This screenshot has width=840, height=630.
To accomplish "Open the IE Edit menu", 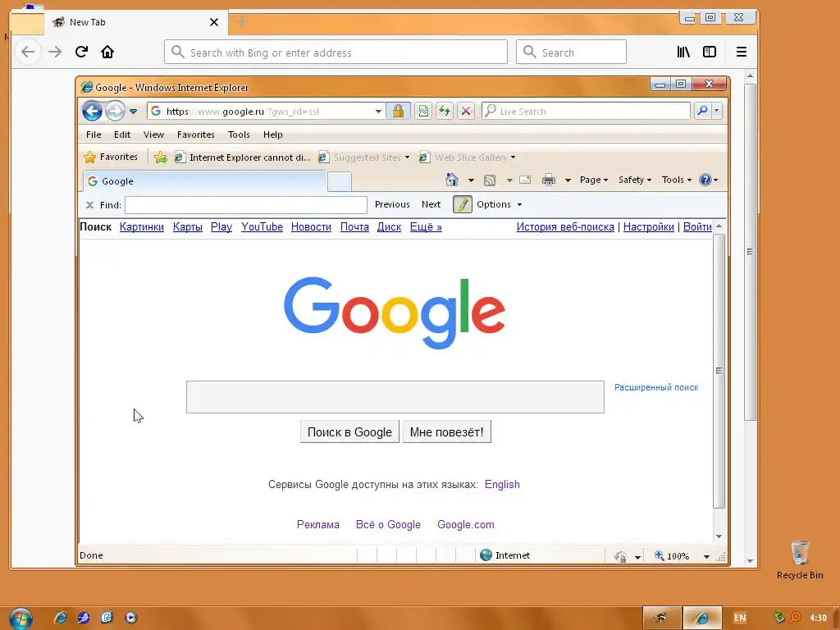I will [x=122, y=135].
